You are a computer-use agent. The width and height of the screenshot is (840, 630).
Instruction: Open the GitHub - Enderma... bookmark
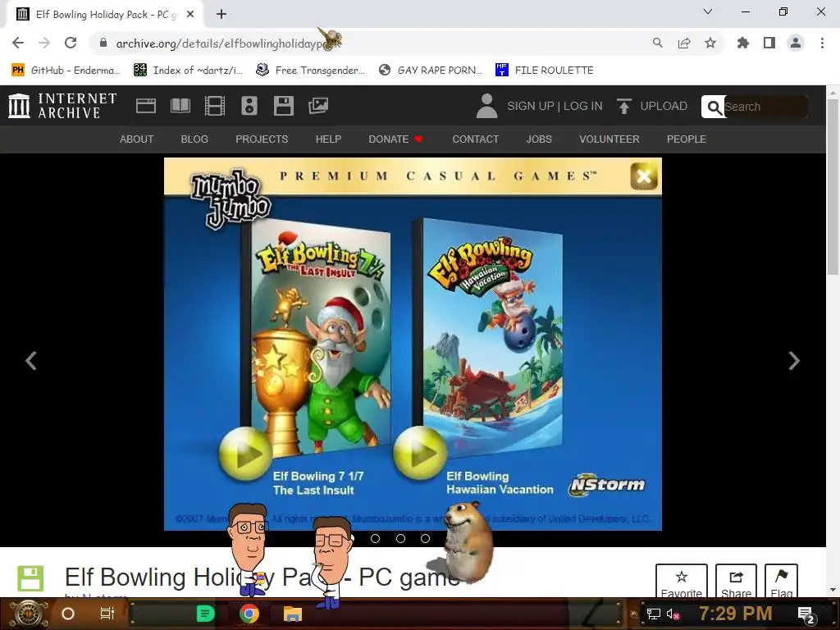[x=66, y=71]
